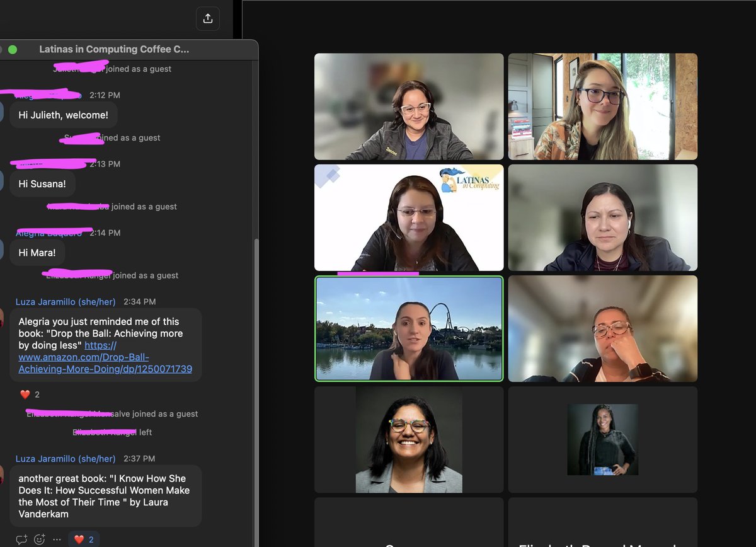Click the 2:34 PM timestamp
Image resolution: width=756 pixels, height=547 pixels.
click(x=139, y=302)
